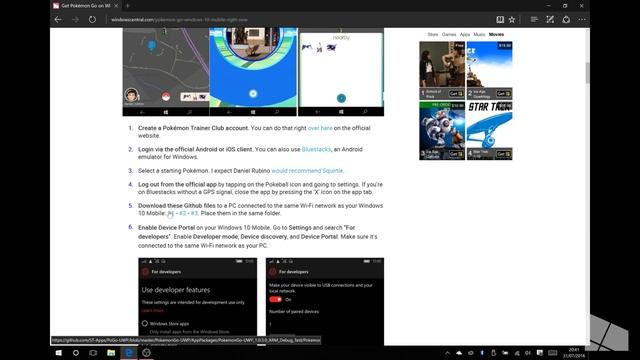Download Github file #2 link
640x360 pixels.
pos(182,213)
